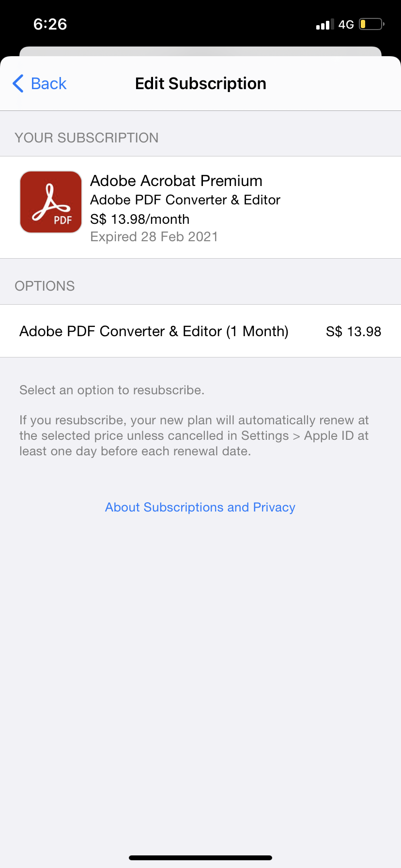Screen dimensions: 401x868
Task: Select Adobe PDF Converter & Editor (1 Month) option
Action: click(154, 331)
